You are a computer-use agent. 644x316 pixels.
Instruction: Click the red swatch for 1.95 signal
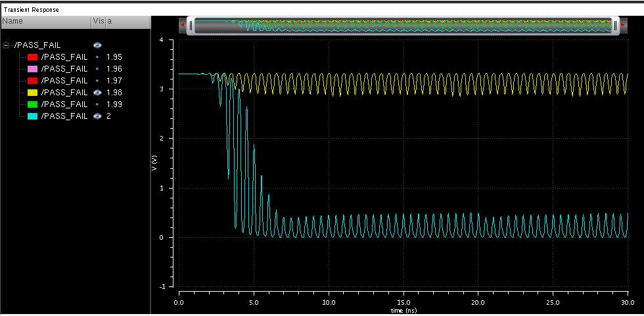point(33,57)
